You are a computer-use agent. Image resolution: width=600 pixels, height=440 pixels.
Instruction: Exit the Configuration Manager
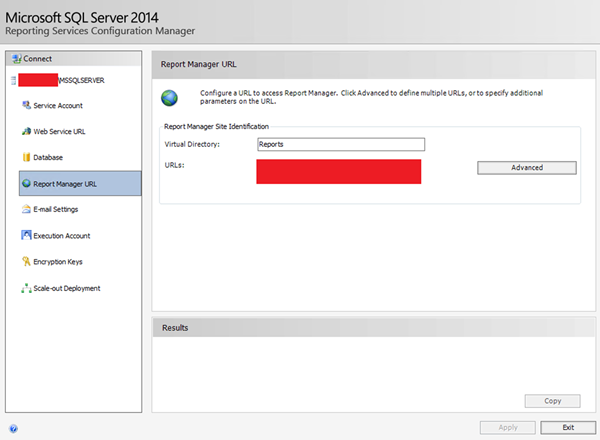[567, 427]
